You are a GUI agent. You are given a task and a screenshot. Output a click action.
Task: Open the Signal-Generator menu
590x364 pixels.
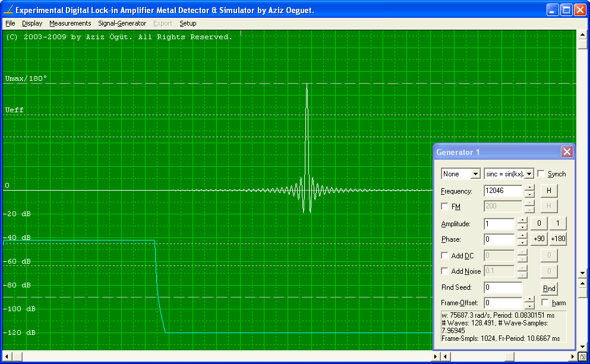(x=122, y=23)
